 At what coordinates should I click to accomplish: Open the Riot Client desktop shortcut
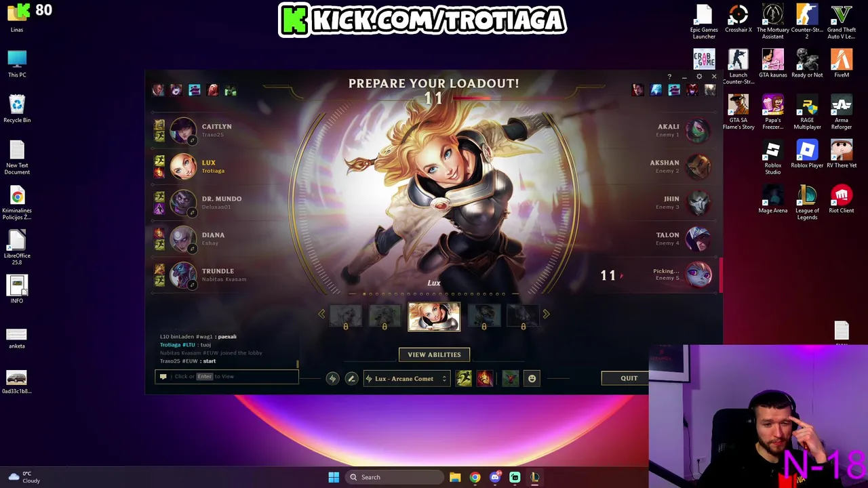pyautogui.click(x=842, y=199)
